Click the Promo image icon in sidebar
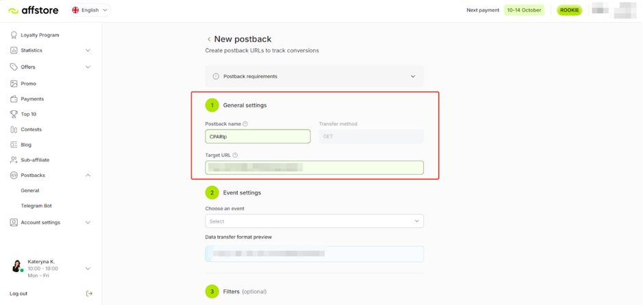Screen dimensions: 644x305 click(x=14, y=84)
